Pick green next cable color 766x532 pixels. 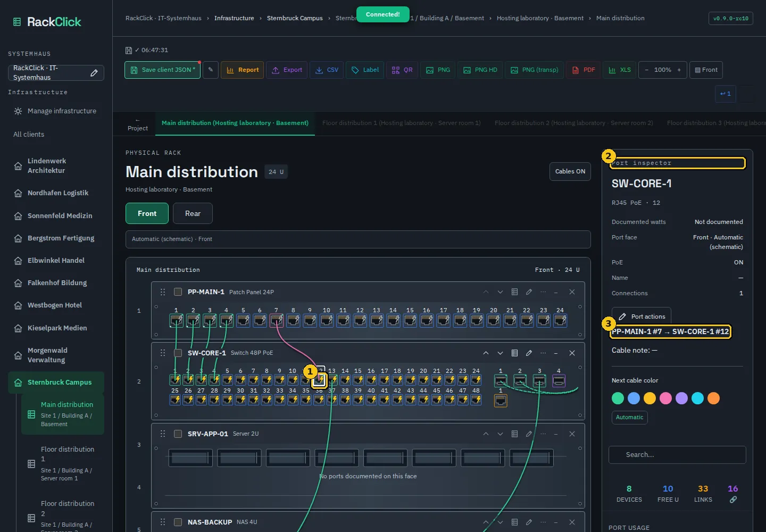[x=618, y=398]
